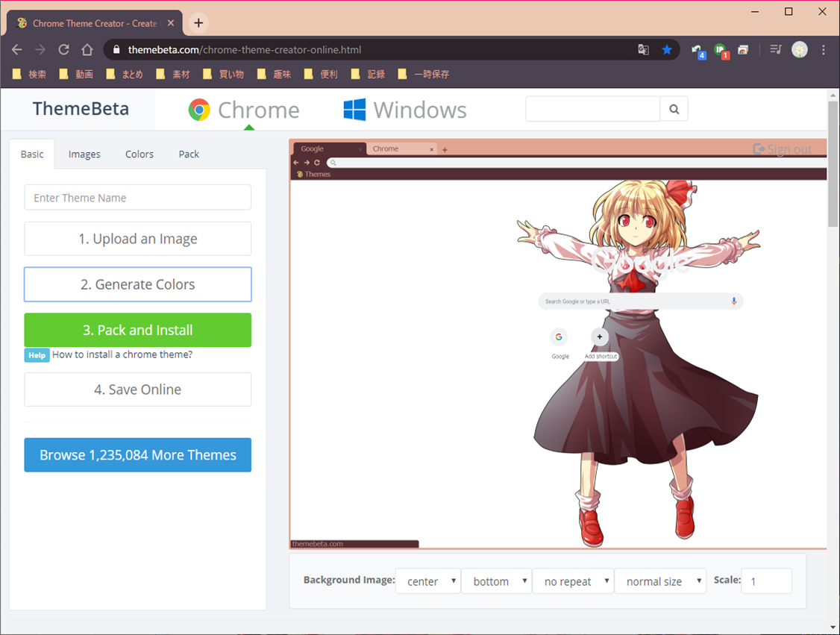Open the extension with blue 4 badge

click(698, 51)
